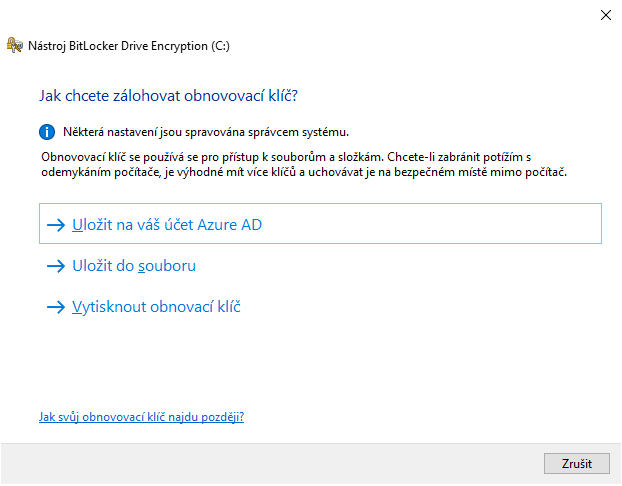
Task: Open the Jak svůj obnovovací klíč najdu později link
Action: pyautogui.click(x=141, y=417)
